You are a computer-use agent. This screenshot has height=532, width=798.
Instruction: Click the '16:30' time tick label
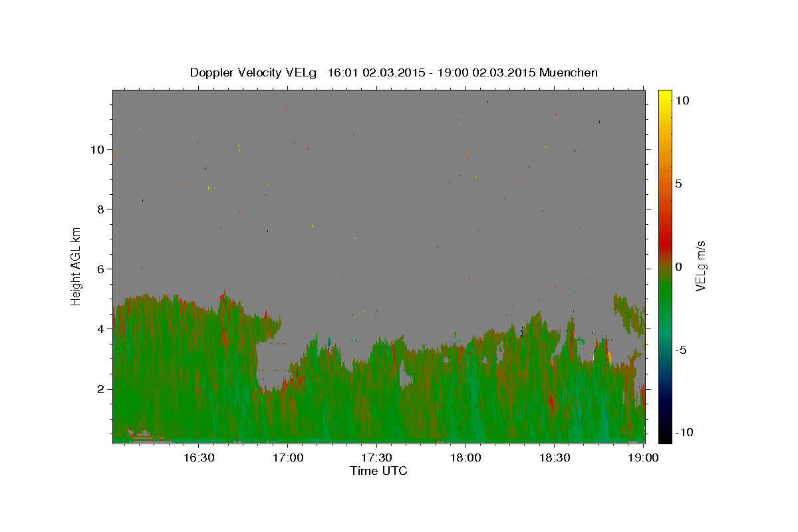[198, 458]
